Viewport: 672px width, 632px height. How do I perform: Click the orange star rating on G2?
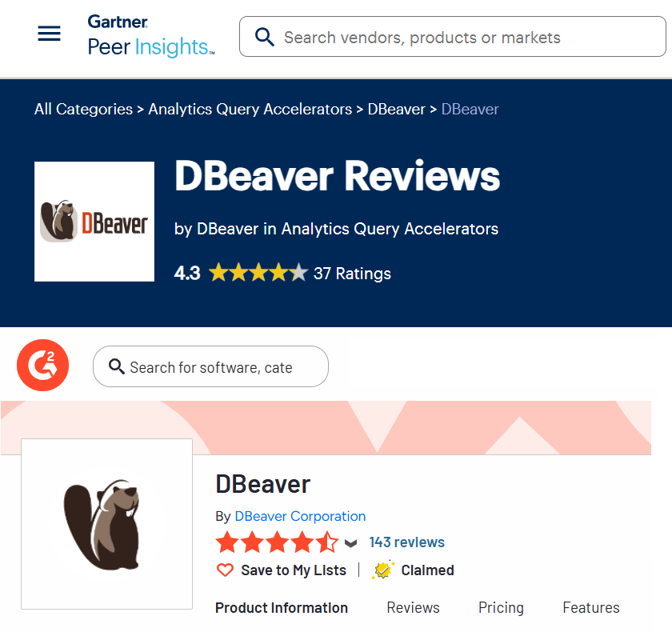tap(278, 542)
